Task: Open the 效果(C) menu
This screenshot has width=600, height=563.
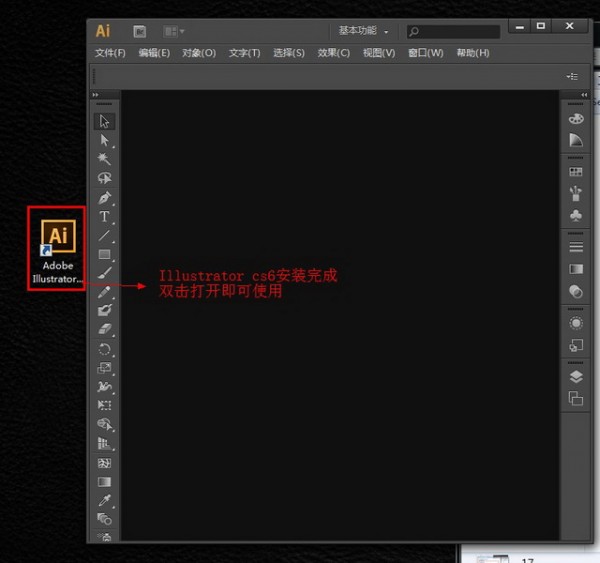Action: pyautogui.click(x=334, y=53)
